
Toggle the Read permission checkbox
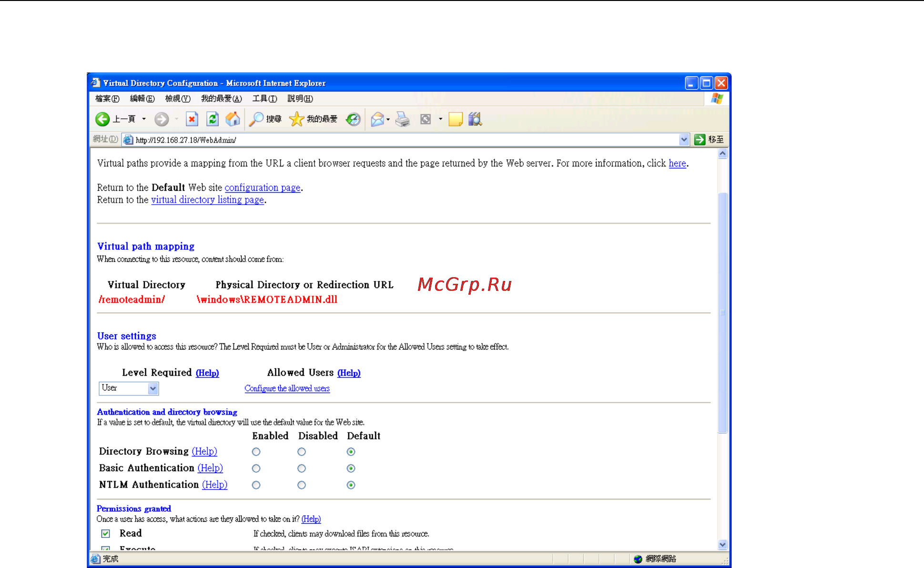pos(106,534)
